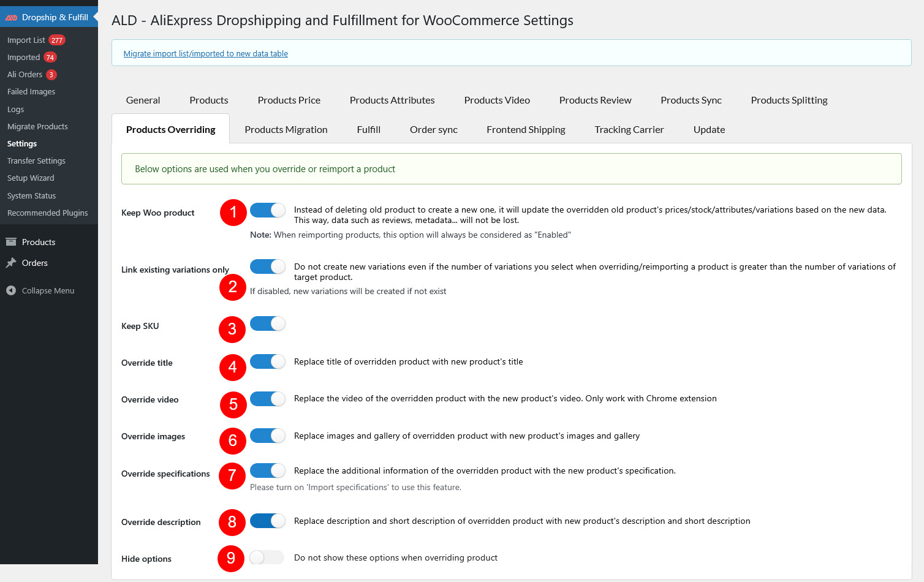Collapse the menu using the arrow icon
The height and width of the screenshot is (582, 924).
(x=11, y=290)
